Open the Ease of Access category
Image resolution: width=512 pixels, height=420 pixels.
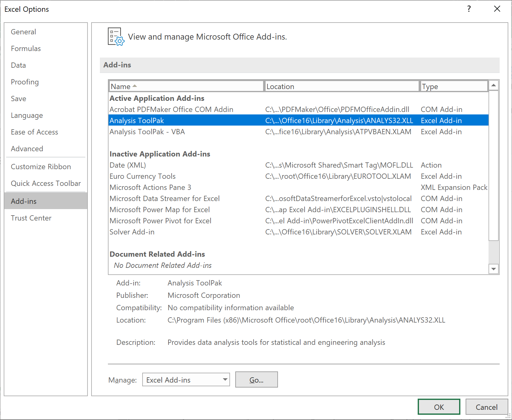[46, 132]
